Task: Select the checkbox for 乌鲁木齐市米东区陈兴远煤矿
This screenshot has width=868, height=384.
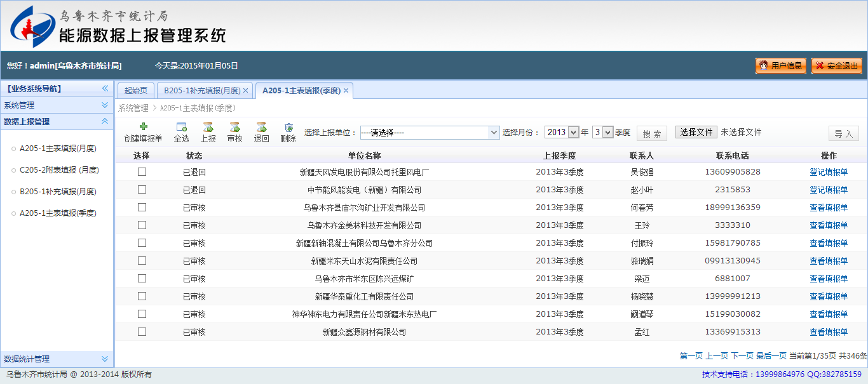Action: click(x=142, y=278)
